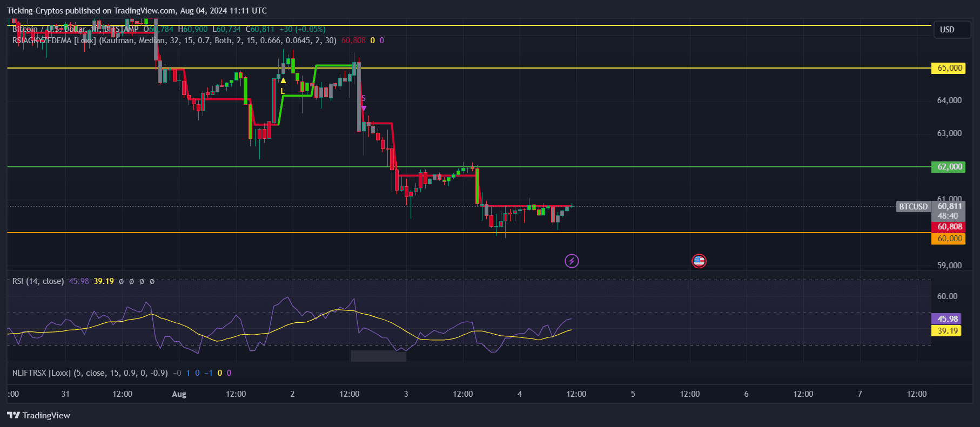The width and height of the screenshot is (980, 427).
Task: Click the Aug label on time axis
Action: pos(179,394)
